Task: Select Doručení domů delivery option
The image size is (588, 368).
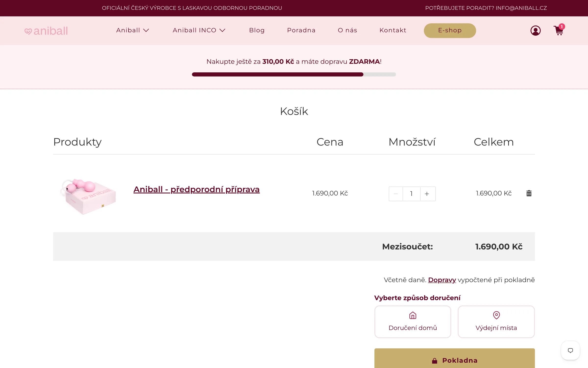Action: (413, 322)
